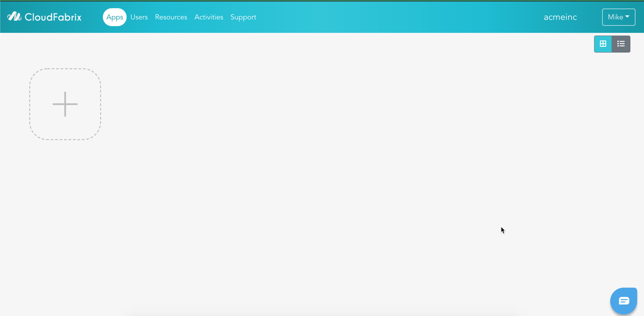Add a new app with the plus tile
The width and height of the screenshot is (644, 316).
[65, 104]
